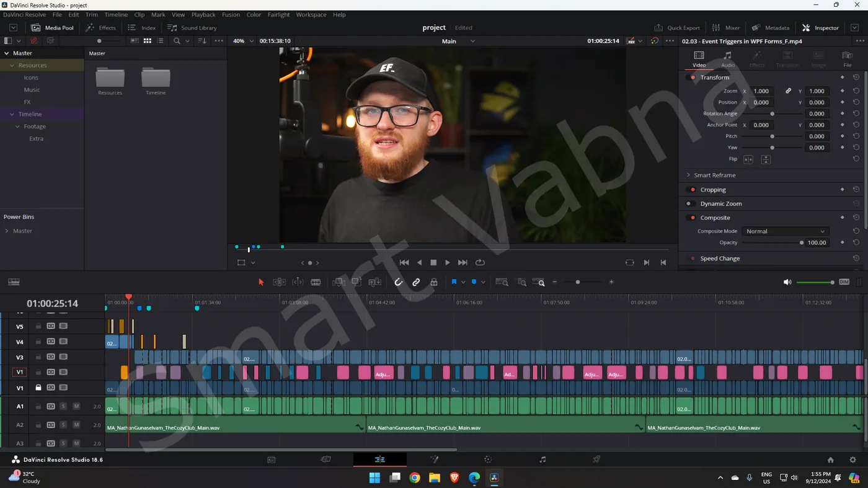Open Timeline View Options icon
868x488 pixels.
pos(14,282)
